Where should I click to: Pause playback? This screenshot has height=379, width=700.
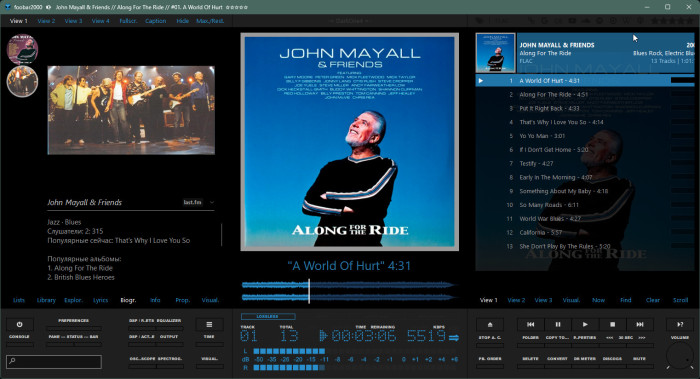click(558, 325)
